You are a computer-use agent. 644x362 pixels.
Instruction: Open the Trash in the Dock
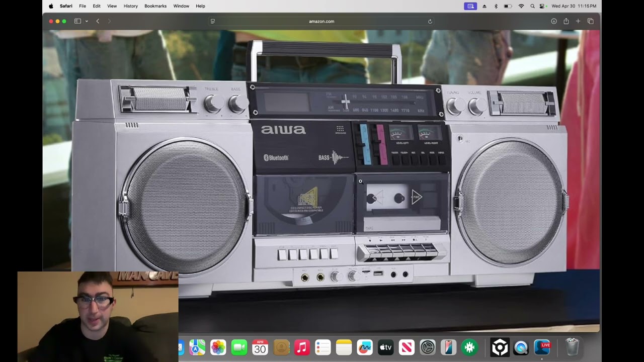pyautogui.click(x=572, y=347)
